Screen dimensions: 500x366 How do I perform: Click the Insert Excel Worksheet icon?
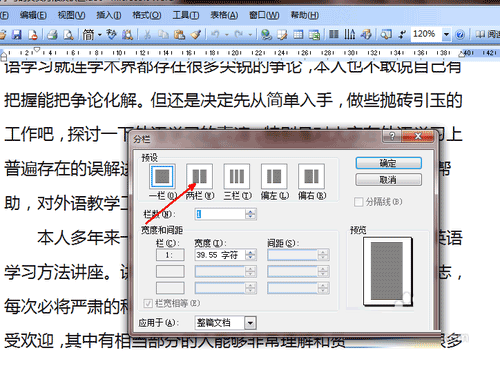pos(314,34)
